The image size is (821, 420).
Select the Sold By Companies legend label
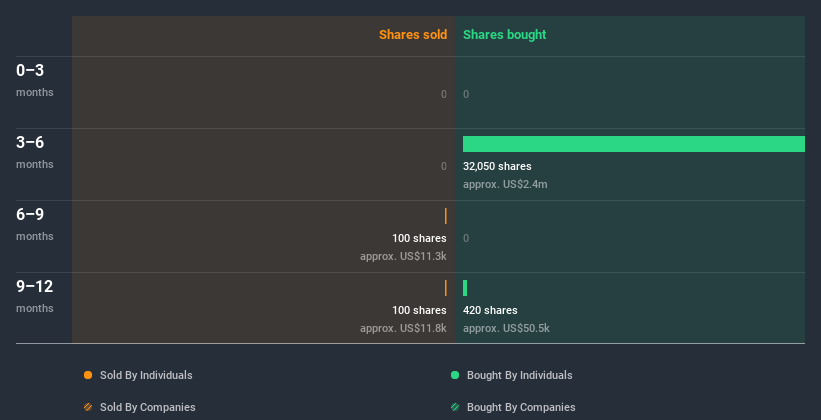148,407
